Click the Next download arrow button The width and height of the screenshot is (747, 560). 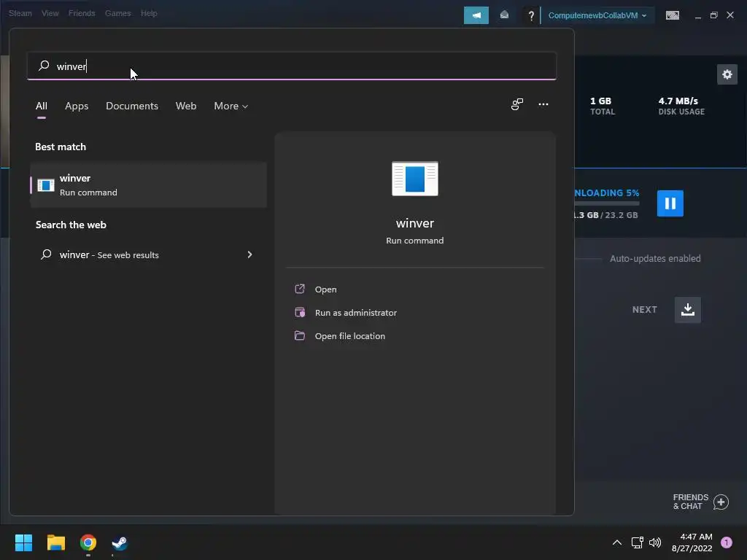pyautogui.click(x=687, y=310)
